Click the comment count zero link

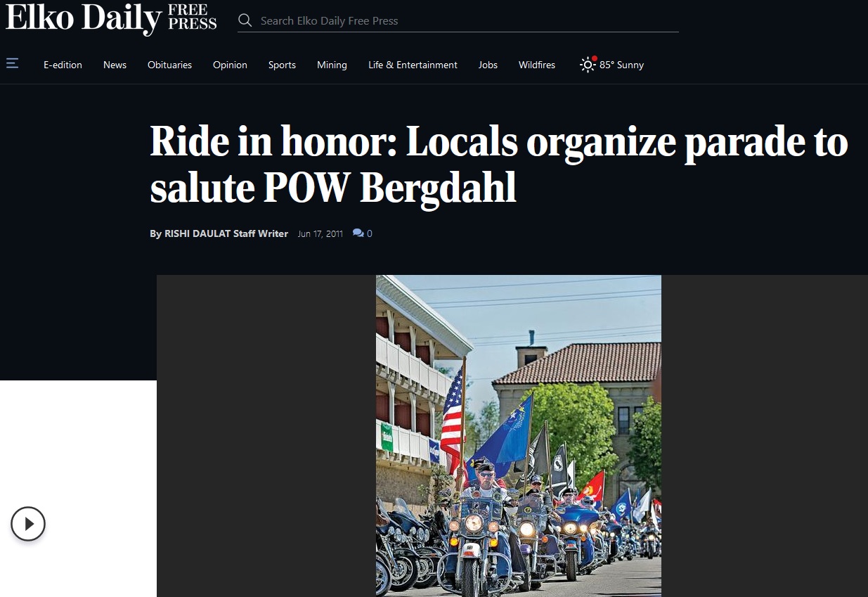point(370,233)
